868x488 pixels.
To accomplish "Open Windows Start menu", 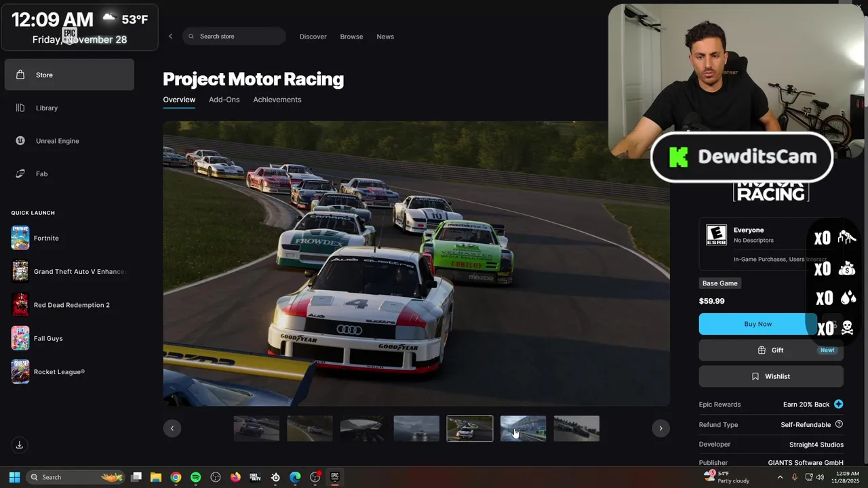I will coord(14,477).
